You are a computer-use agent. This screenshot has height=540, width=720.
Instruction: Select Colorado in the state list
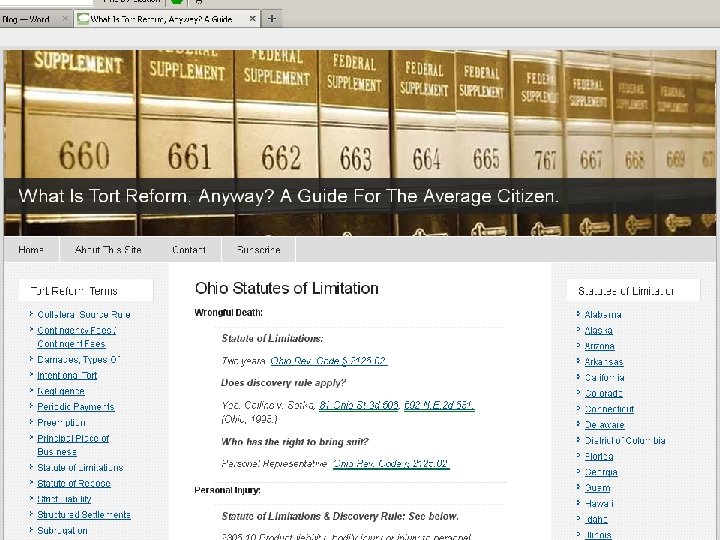(x=603, y=394)
